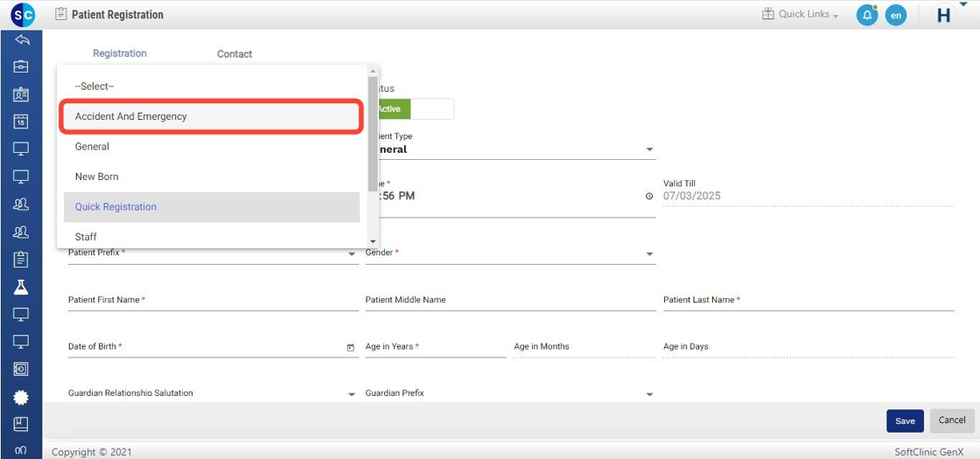Click the back arrow icon in sidebar
This screenshot has width=980, height=459.
click(21, 40)
